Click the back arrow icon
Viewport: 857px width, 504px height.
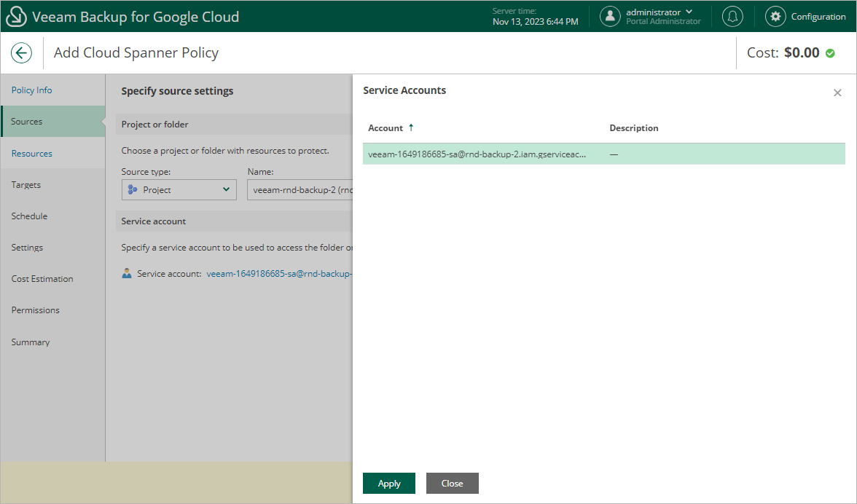tap(21, 53)
